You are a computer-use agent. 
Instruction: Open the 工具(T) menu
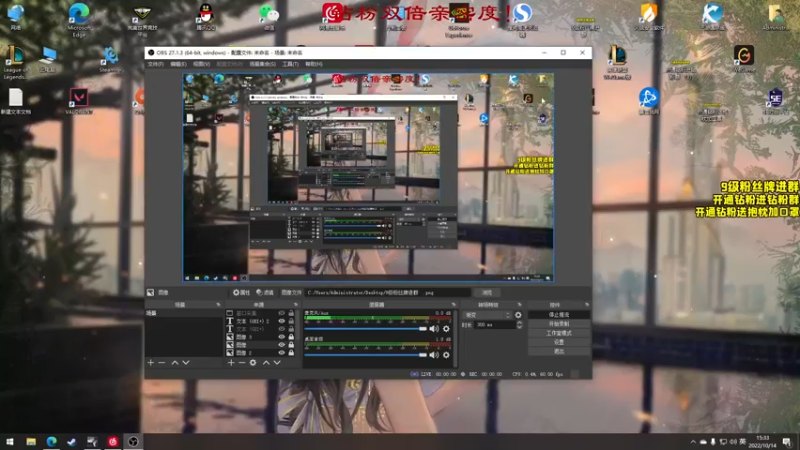pos(290,64)
